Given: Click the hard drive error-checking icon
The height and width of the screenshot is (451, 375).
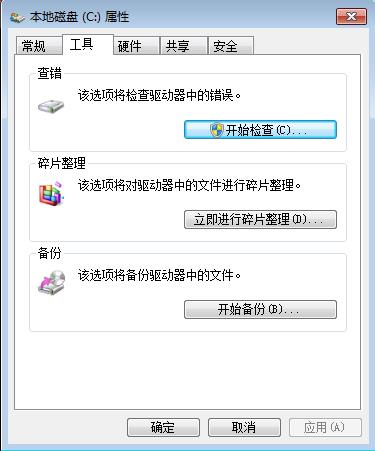Looking at the screenshot, I should click(51, 106).
